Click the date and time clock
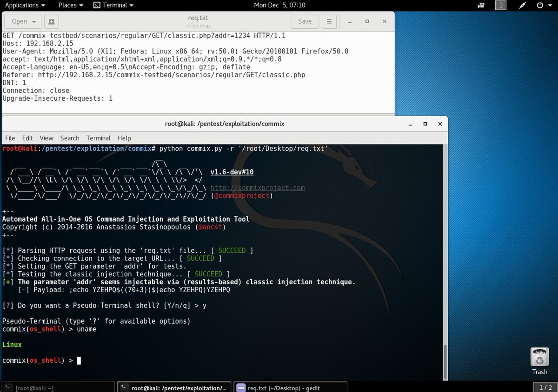Viewport: 558px width, 392px height. pos(279,5)
